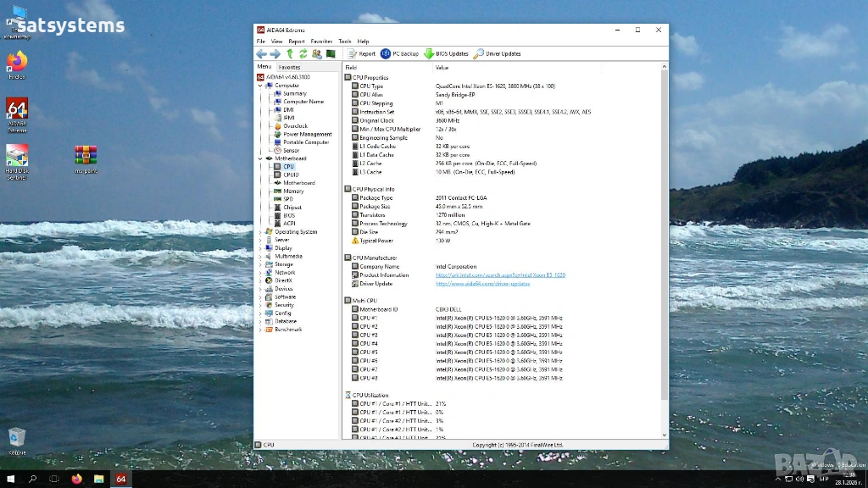868x488 pixels.
Task: Open the Tools menu
Action: point(344,41)
